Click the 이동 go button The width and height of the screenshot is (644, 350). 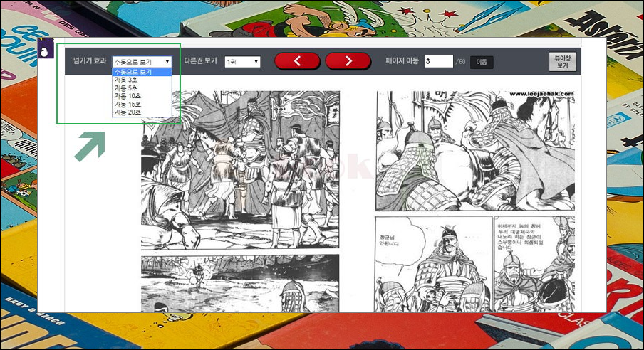pos(482,62)
